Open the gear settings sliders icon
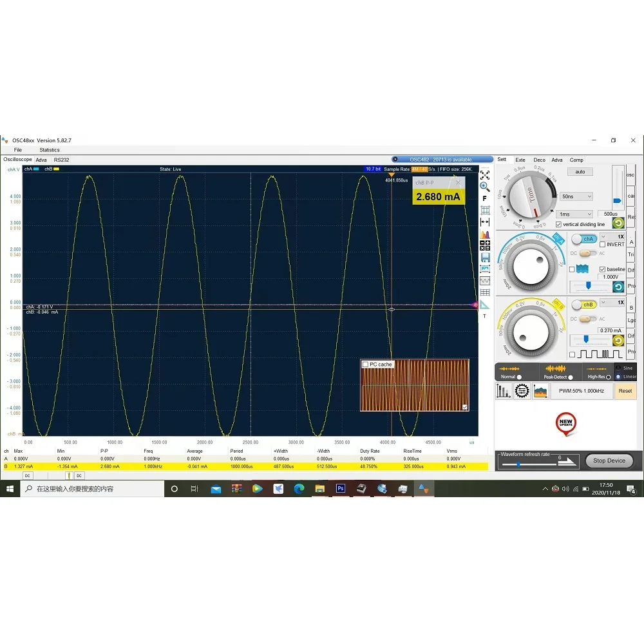 click(x=522, y=391)
